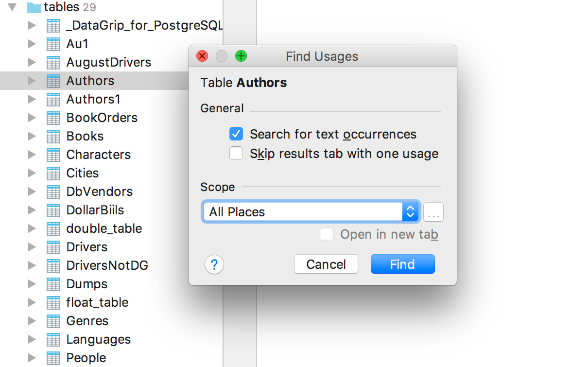Enable Skip results tab with one usage
Screen dimensions: 588x367
[236, 154]
